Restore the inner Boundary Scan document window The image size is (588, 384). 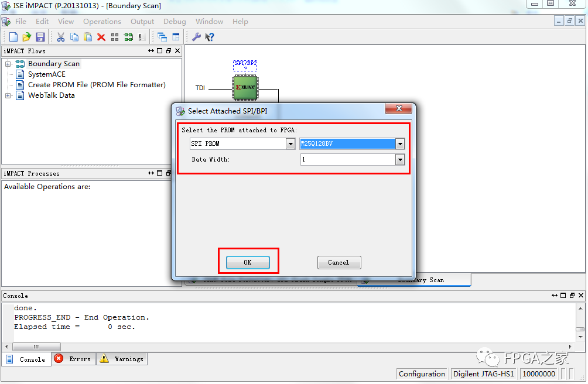(570, 21)
